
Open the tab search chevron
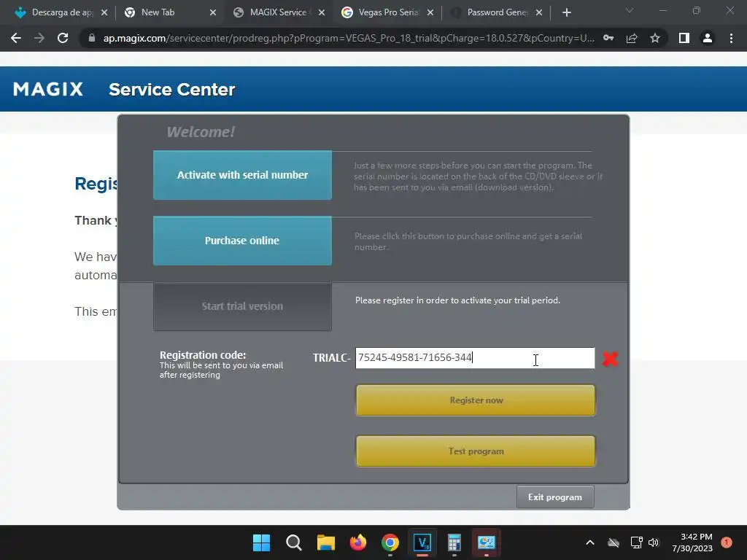click(x=630, y=10)
